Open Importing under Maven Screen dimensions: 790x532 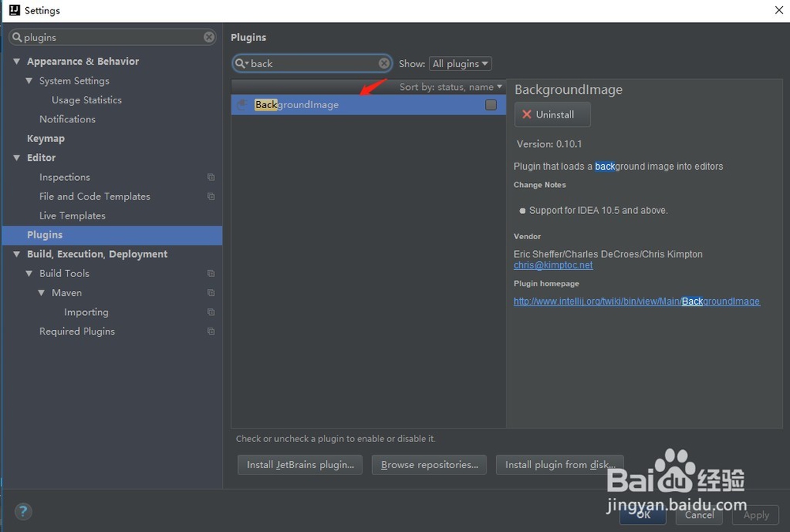click(x=86, y=312)
